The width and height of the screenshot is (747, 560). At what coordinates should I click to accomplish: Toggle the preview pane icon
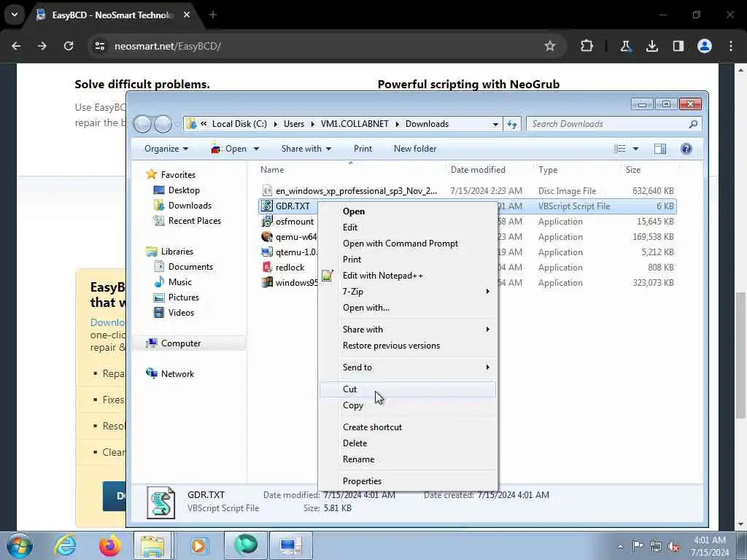[659, 149]
